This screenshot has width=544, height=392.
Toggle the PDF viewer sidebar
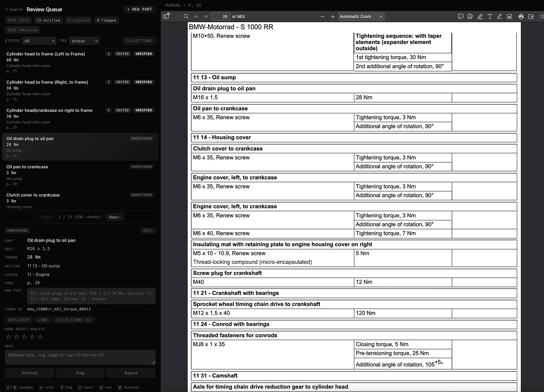pyautogui.click(x=166, y=16)
